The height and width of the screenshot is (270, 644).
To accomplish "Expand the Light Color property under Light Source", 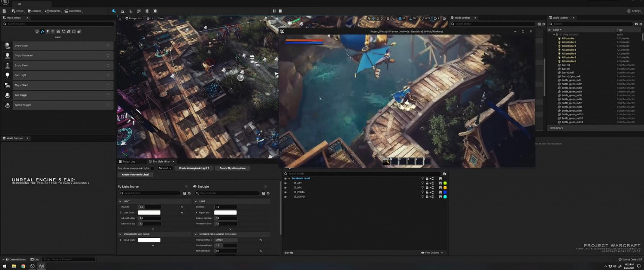I will (x=121, y=212).
